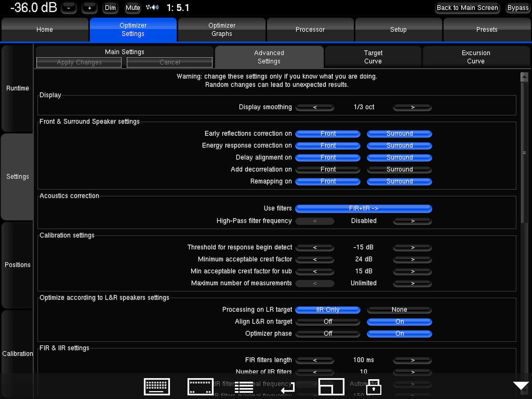
Task: Switch to Optimizer Graphs tab
Action: tap(222, 30)
